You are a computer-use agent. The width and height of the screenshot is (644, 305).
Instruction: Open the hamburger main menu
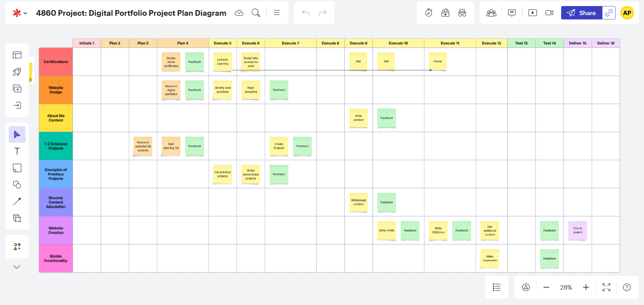(277, 13)
